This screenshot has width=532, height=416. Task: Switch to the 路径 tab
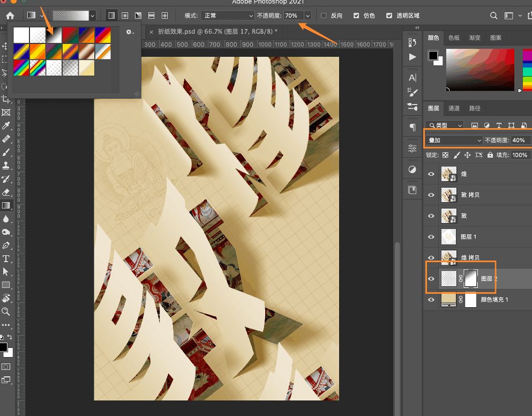[475, 108]
